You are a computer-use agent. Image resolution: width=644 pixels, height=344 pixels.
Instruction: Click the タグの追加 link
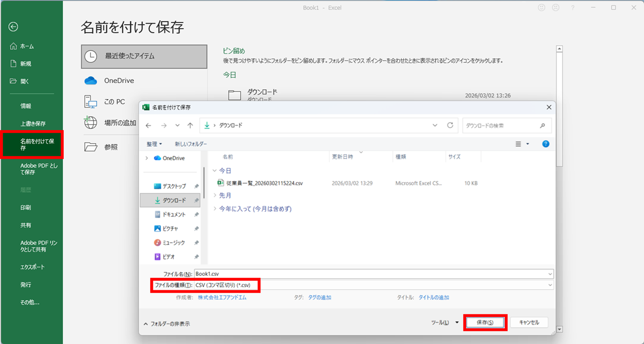(319, 297)
